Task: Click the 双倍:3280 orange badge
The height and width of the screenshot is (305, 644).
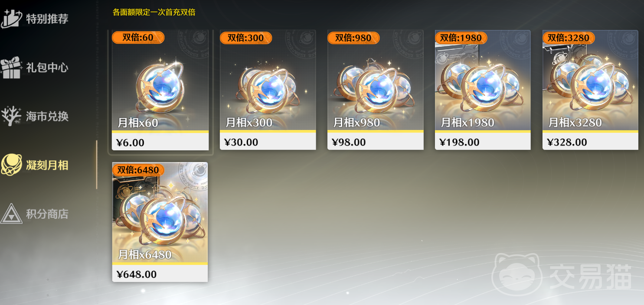Action: tap(569, 38)
